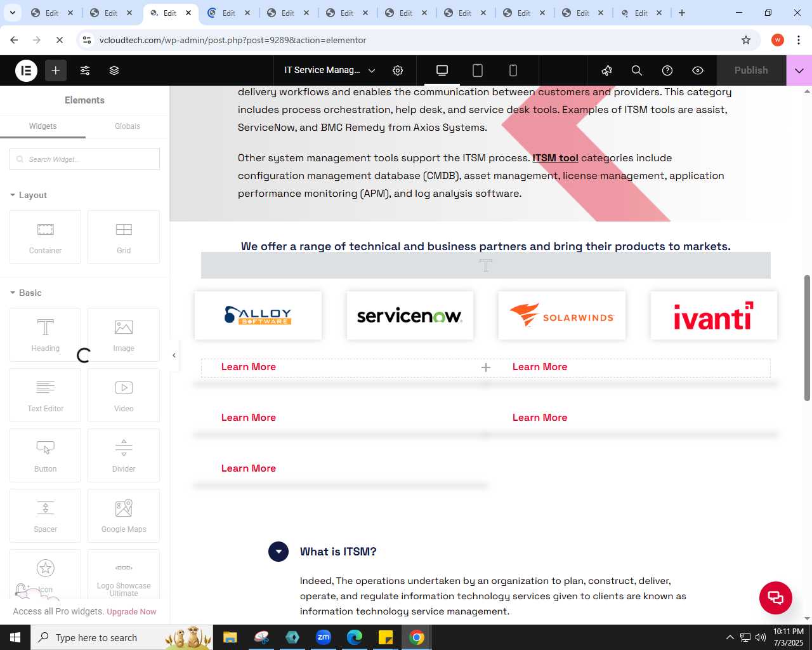Viewport: 812px width, 650px height.
Task: Click the Publish button
Action: pos(751,70)
